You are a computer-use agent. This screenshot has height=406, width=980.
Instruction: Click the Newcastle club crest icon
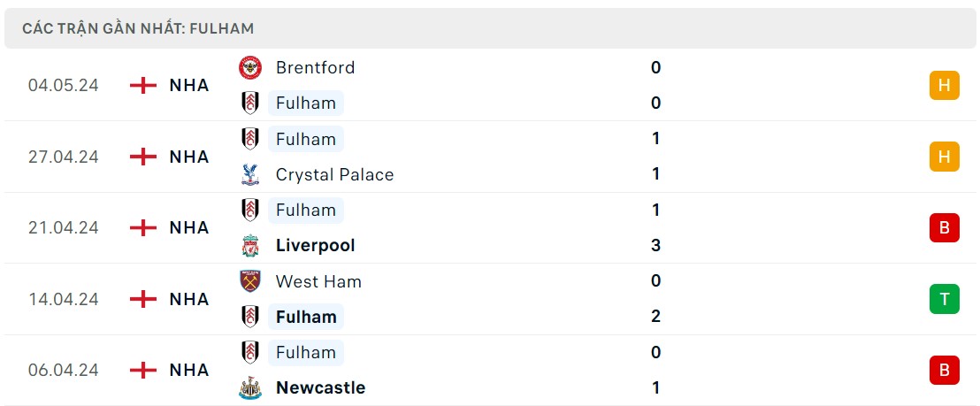(250, 388)
